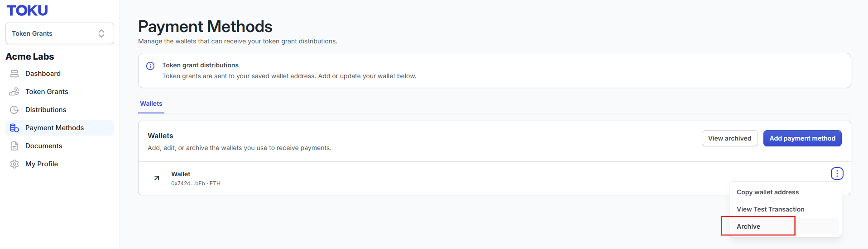This screenshot has width=868, height=249.
Task: Open the Distributions clock icon
Action: point(14,110)
